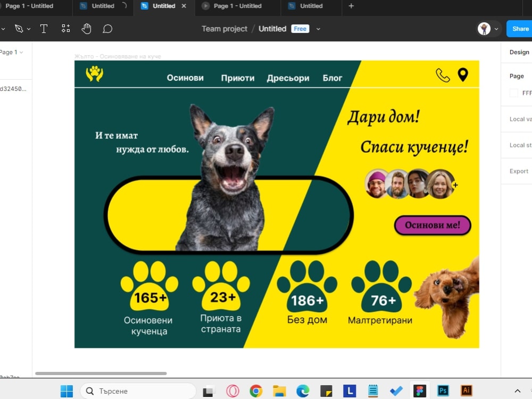This screenshot has width=532, height=399.
Task: Click the Дресьори nav item
Action: [288, 78]
